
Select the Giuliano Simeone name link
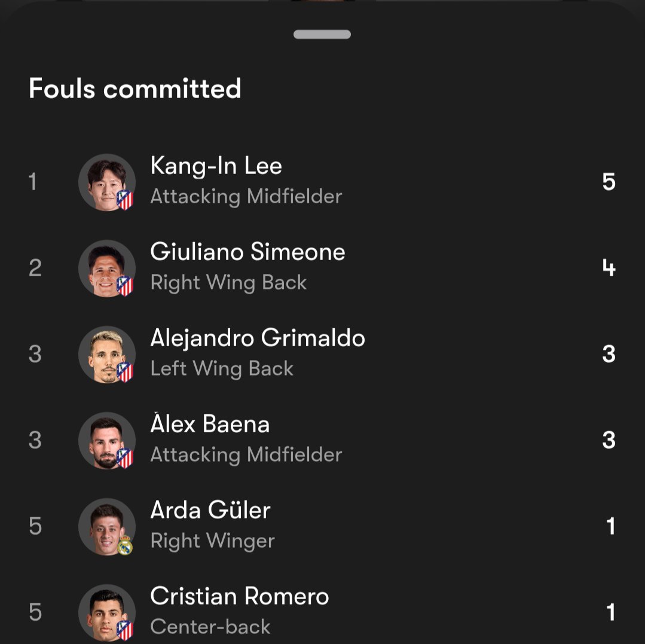coord(247,251)
